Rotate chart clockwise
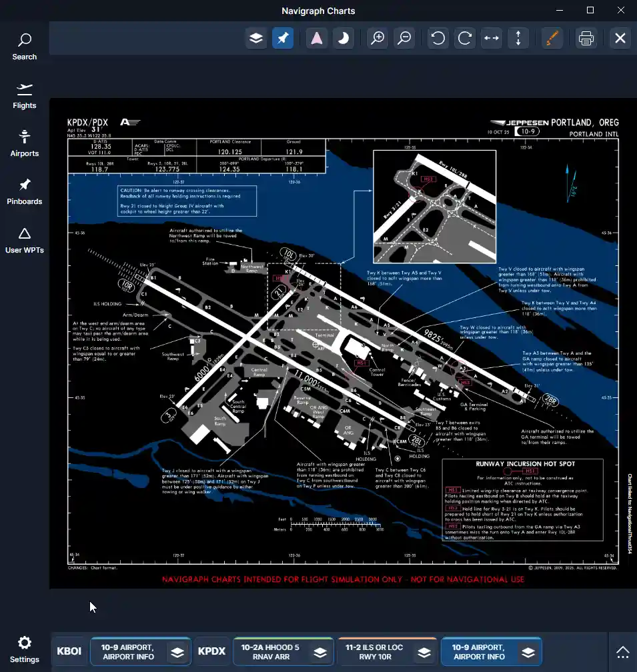637x672 pixels. coord(465,38)
